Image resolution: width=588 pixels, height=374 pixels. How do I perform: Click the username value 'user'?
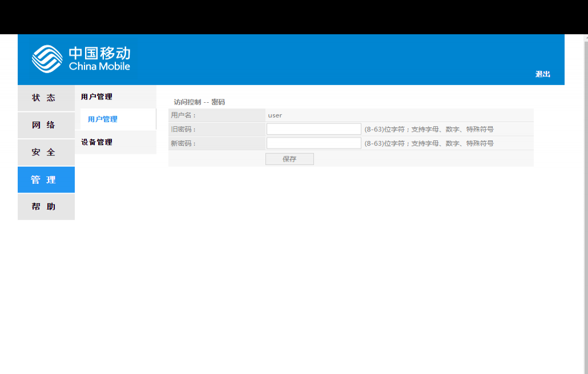275,115
